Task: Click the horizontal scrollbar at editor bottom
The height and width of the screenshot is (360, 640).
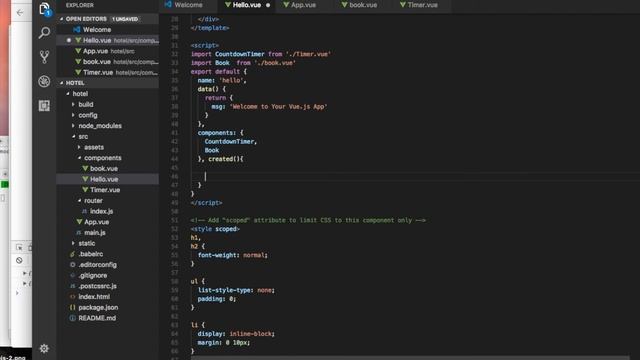Action: (410, 358)
